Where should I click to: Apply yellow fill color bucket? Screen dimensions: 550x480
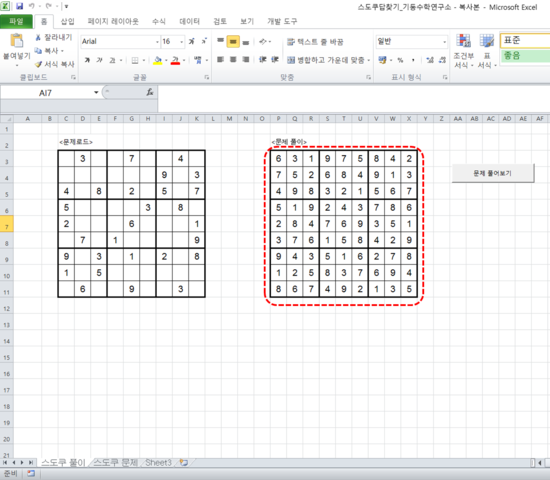tap(158, 60)
